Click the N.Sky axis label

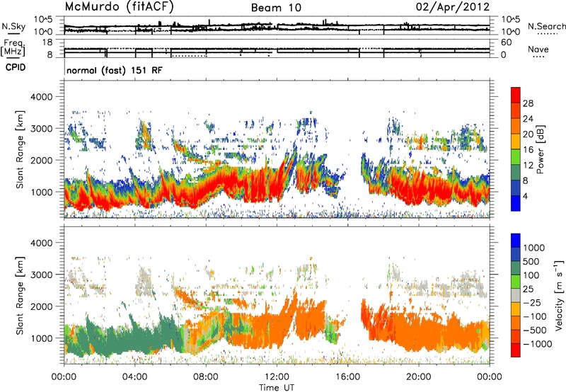click(13, 26)
